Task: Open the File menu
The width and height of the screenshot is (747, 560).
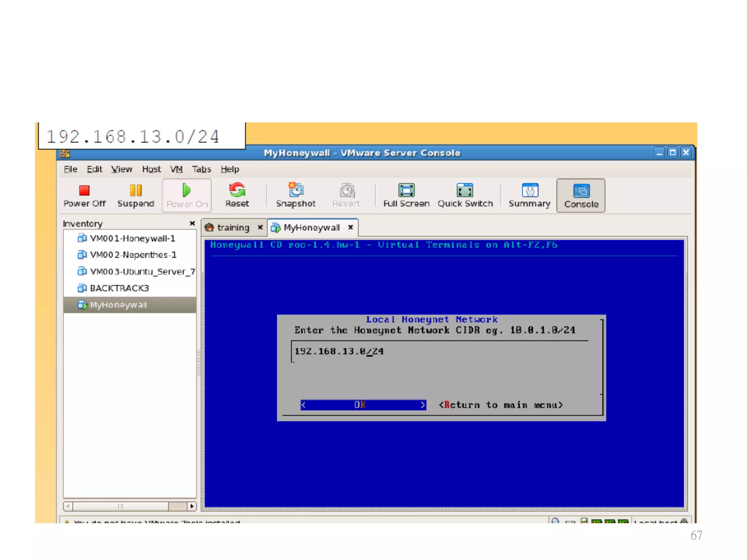Action: 70,170
